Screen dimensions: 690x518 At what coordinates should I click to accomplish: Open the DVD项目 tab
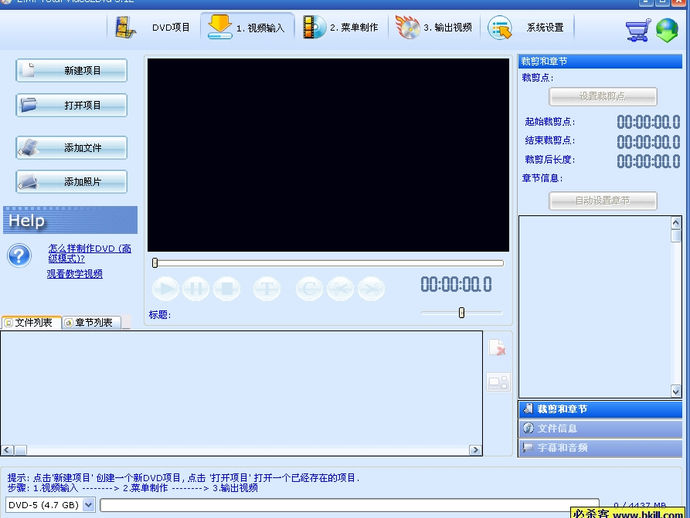[x=153, y=27]
